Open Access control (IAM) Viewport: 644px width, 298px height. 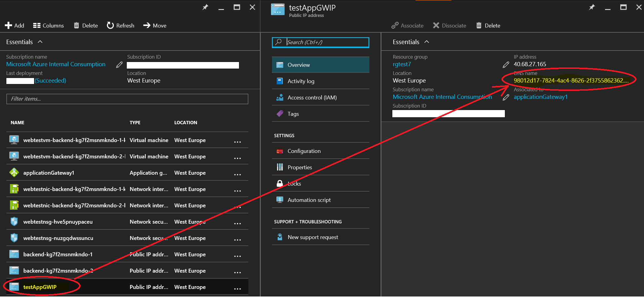pos(320,97)
